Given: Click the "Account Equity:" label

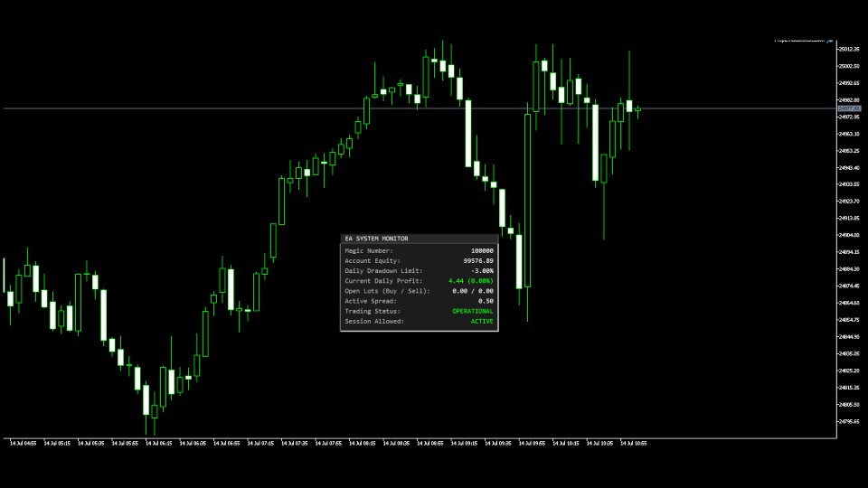Looking at the screenshot, I should pyautogui.click(x=372, y=260).
